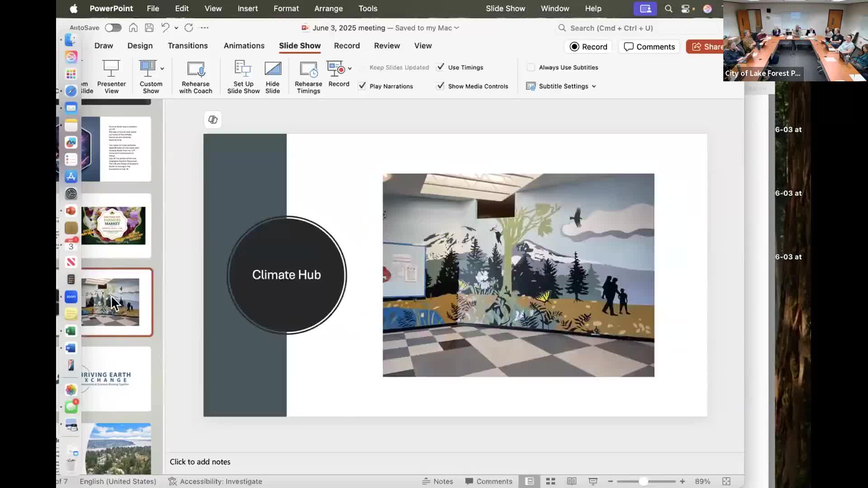Image resolution: width=868 pixels, height=488 pixels.
Task: Adjust the zoom slider handle
Action: point(643,481)
